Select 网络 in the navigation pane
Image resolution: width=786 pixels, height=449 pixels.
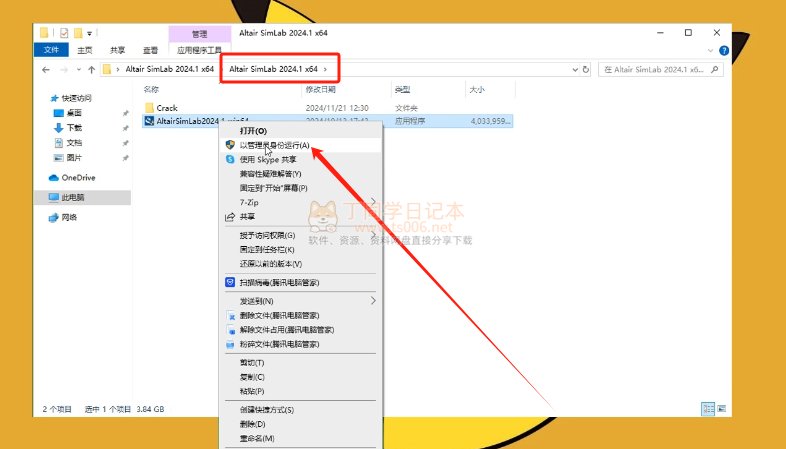point(63,217)
